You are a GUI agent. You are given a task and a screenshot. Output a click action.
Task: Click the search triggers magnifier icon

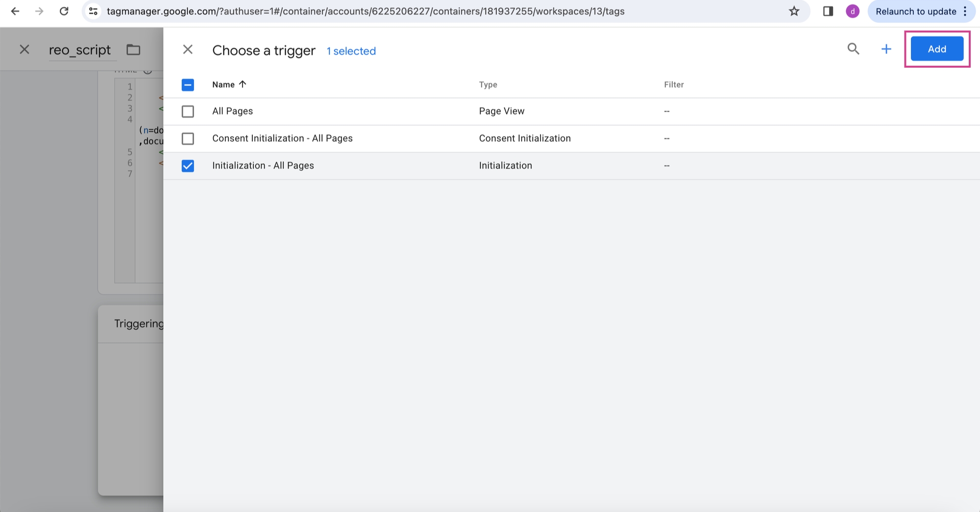(853, 49)
